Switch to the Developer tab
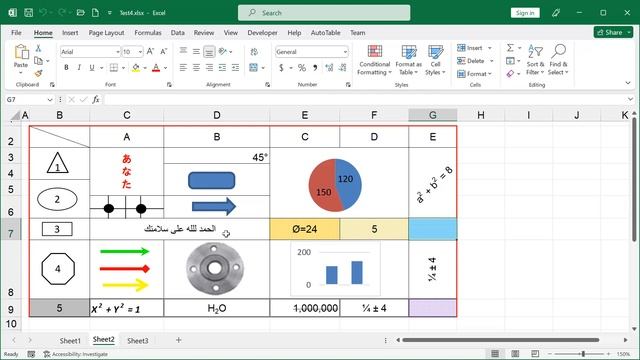640x360 pixels. point(262,33)
